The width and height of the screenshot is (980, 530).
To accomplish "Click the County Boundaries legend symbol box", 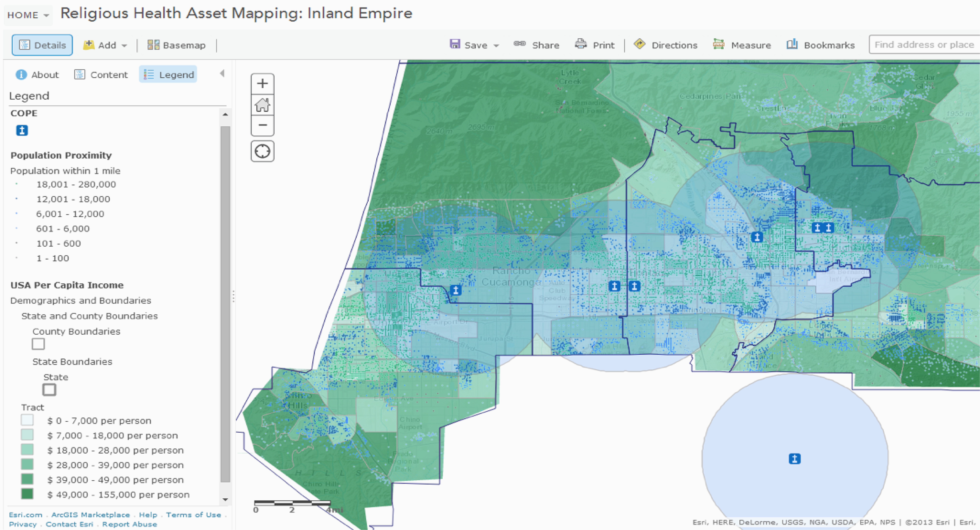I will pyautogui.click(x=38, y=344).
